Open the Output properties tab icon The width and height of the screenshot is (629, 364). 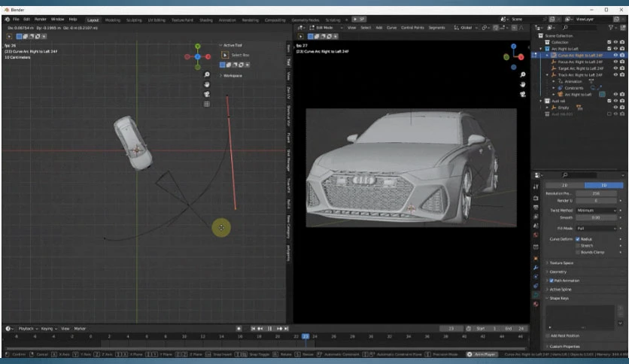pyautogui.click(x=536, y=208)
